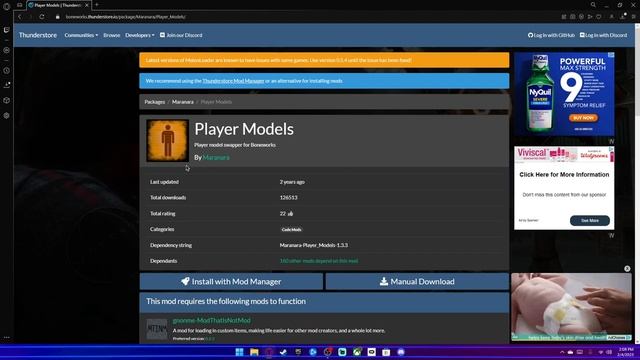The width and height of the screenshot is (640, 360).
Task: Open toolbar downloads icon with notification dot
Action: click(623, 16)
